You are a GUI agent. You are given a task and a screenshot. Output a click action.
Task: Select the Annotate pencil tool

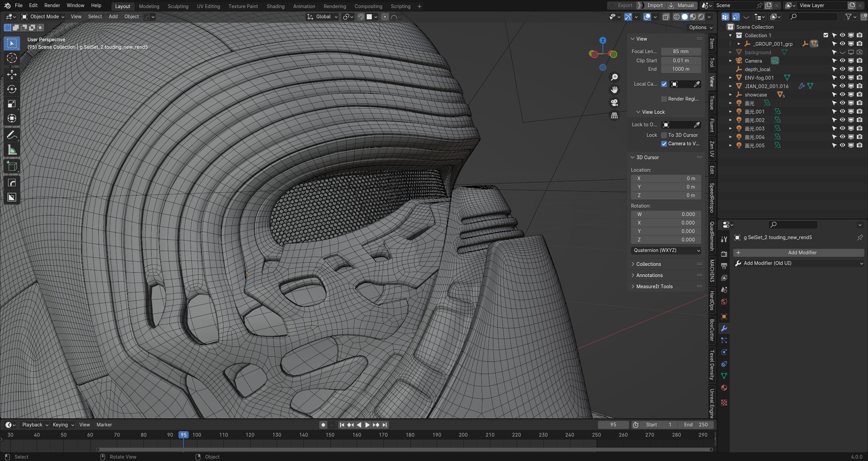click(x=12, y=135)
